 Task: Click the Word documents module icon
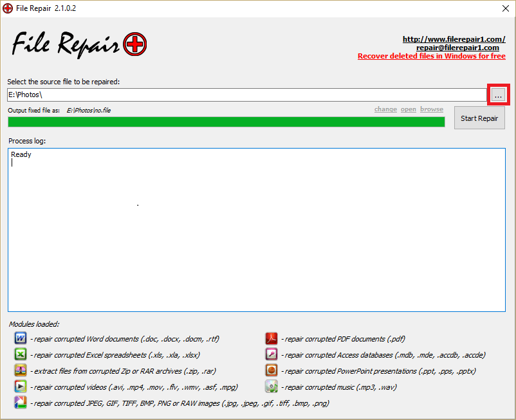(x=21, y=338)
